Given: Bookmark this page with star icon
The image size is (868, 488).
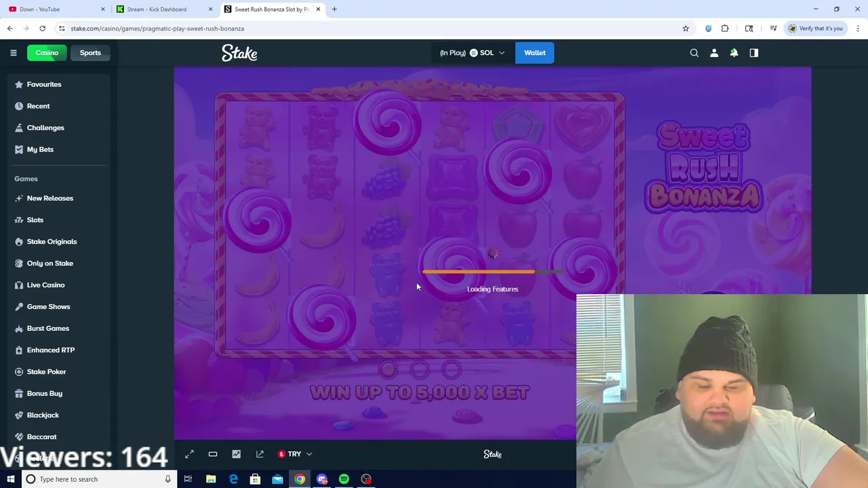Looking at the screenshot, I should [x=686, y=28].
